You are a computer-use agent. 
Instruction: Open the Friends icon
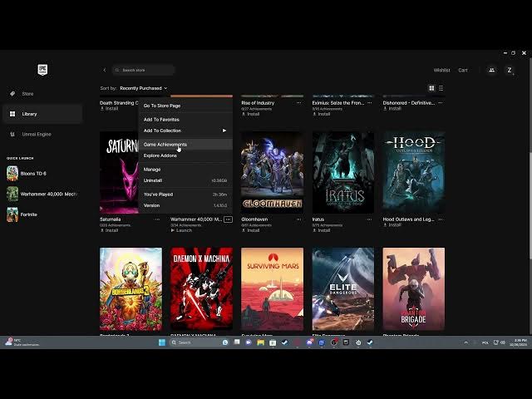[491, 70]
